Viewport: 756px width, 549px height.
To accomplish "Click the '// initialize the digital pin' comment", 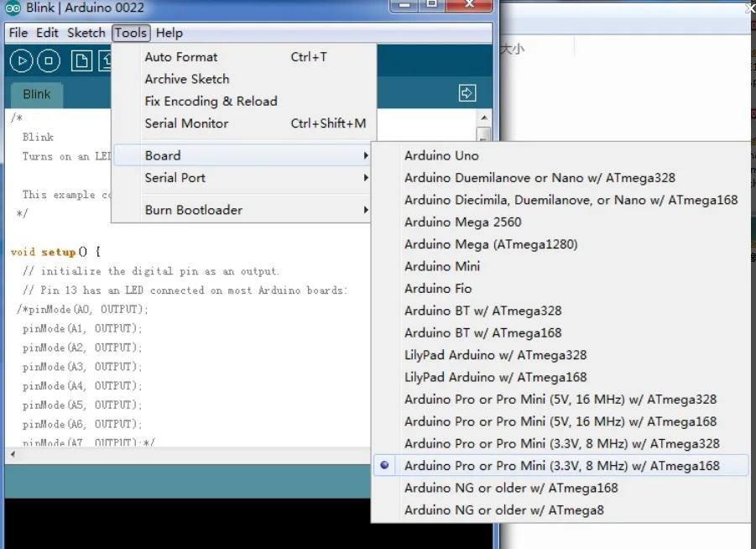I will click(x=151, y=271).
